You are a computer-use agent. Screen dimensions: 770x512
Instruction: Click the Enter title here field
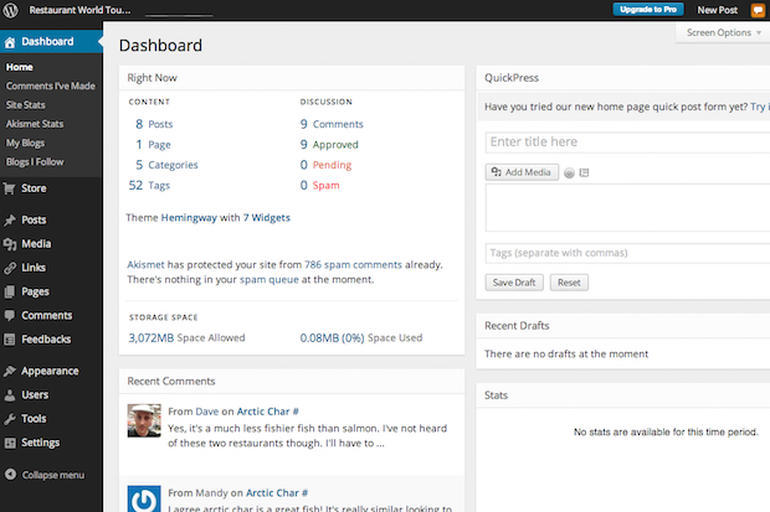coord(628,142)
